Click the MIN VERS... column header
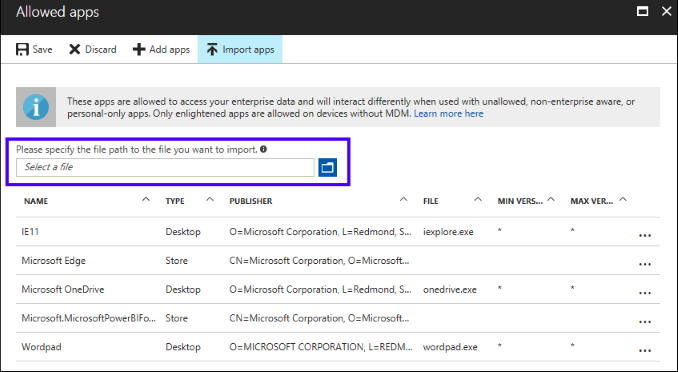 click(520, 201)
